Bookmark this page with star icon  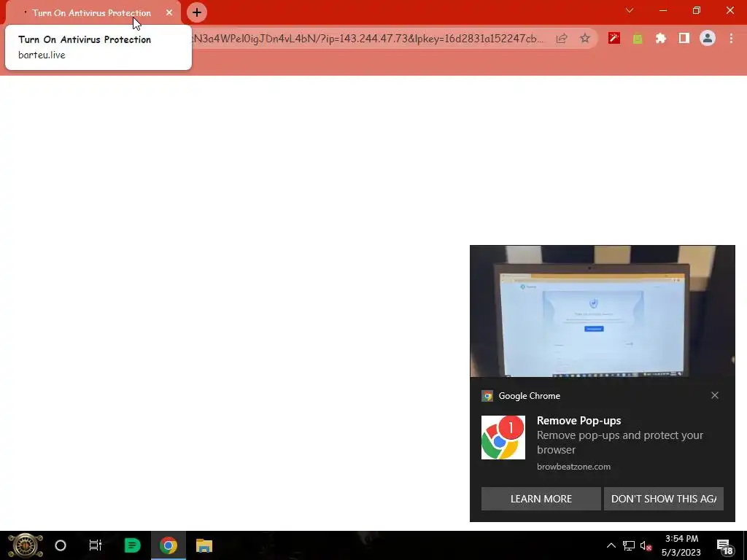(x=585, y=39)
